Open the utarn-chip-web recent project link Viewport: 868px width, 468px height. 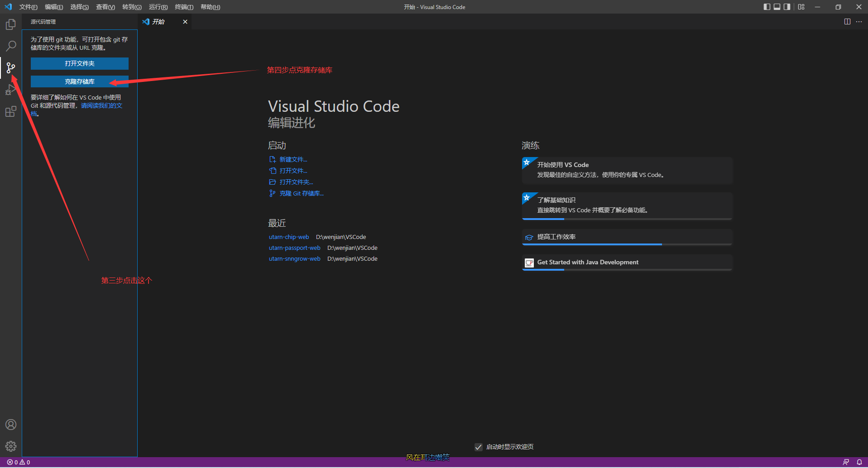coord(289,237)
